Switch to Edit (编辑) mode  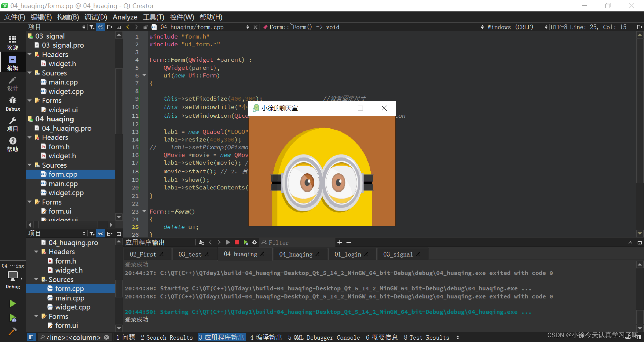click(13, 63)
